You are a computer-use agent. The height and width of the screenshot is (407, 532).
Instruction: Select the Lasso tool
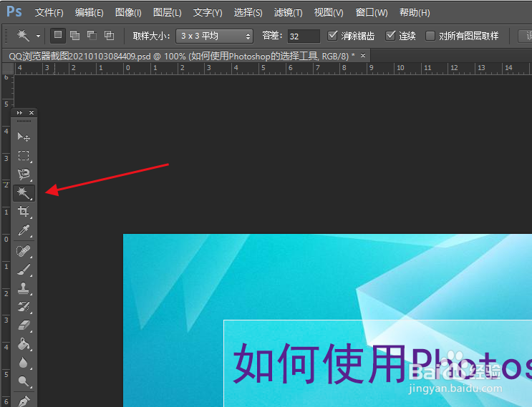(24, 175)
